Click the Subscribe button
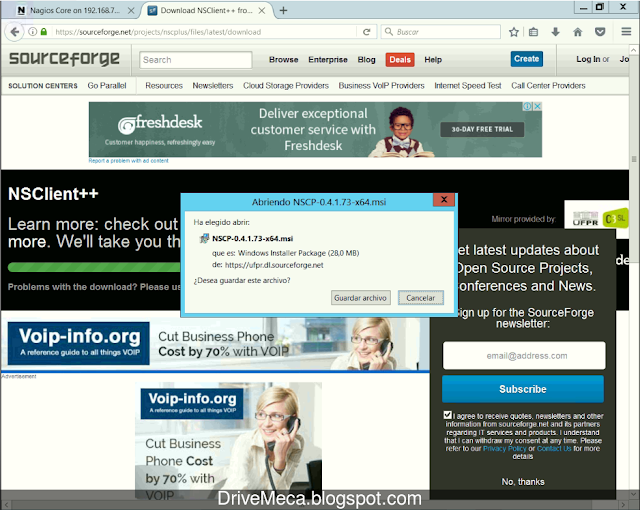Image resolution: width=640 pixels, height=510 pixels. pos(523,389)
